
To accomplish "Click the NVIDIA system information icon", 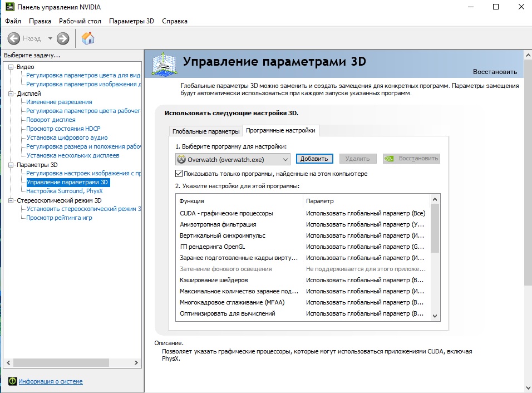I will (x=12, y=381).
